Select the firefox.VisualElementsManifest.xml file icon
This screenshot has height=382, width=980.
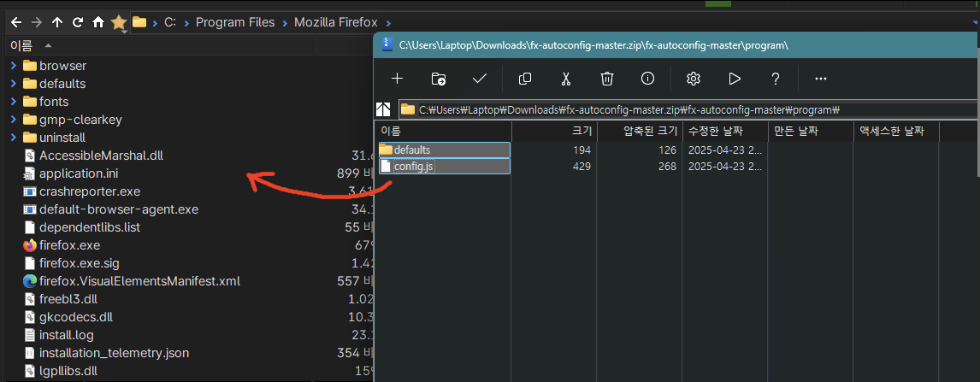point(30,281)
